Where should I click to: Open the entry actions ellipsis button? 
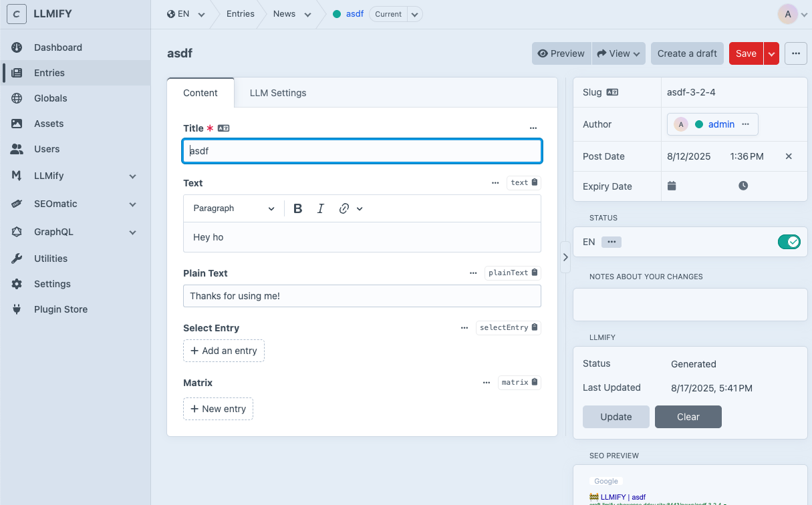796,53
